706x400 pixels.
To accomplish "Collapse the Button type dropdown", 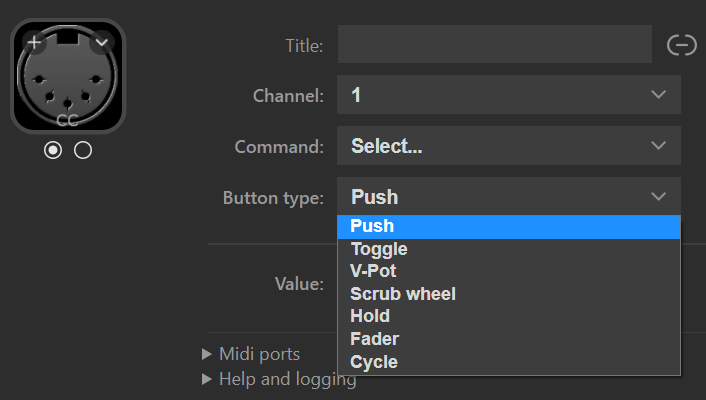I will (x=508, y=197).
